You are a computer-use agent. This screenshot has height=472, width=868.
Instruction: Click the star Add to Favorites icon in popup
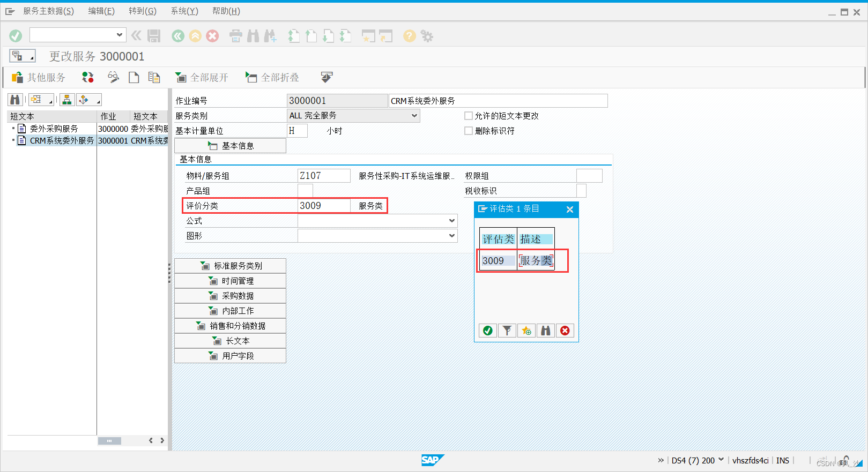[526, 331]
